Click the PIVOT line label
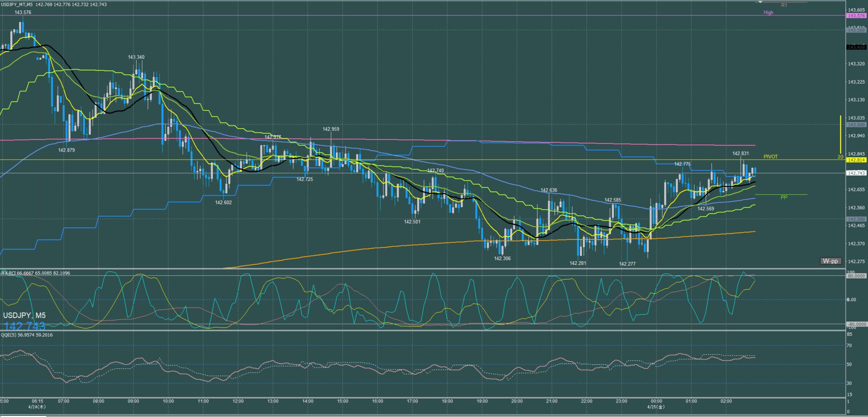The height and width of the screenshot is (417, 868). [770, 157]
